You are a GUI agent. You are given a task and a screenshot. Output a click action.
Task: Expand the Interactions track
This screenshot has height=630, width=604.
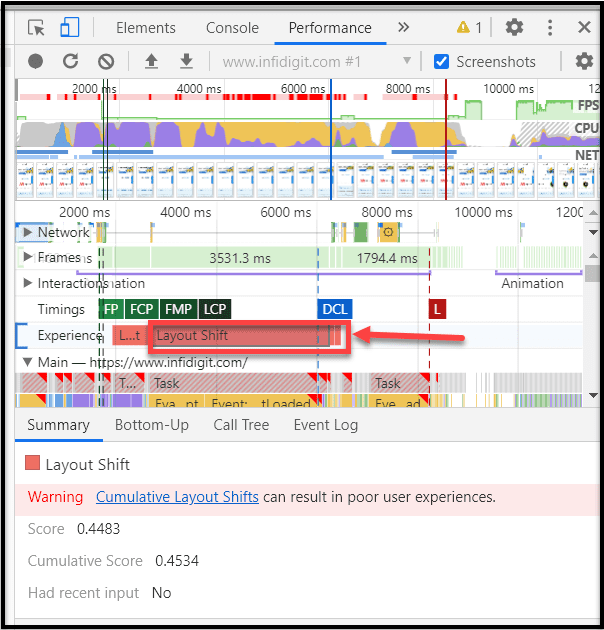point(27,283)
